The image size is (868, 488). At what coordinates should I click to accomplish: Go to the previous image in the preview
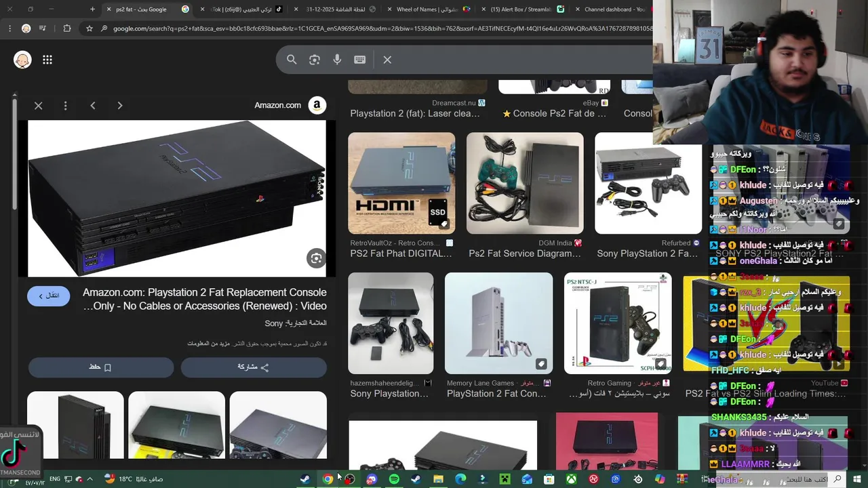[x=93, y=106]
